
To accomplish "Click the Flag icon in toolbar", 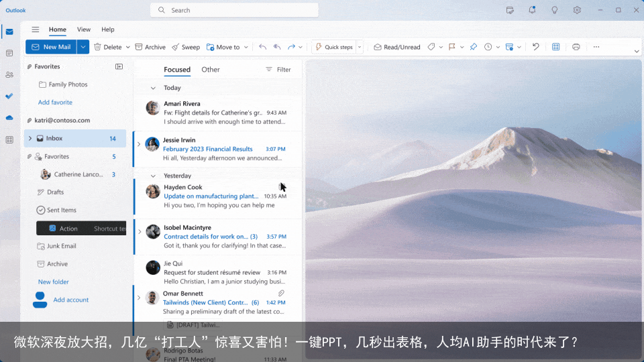I will pos(452,47).
